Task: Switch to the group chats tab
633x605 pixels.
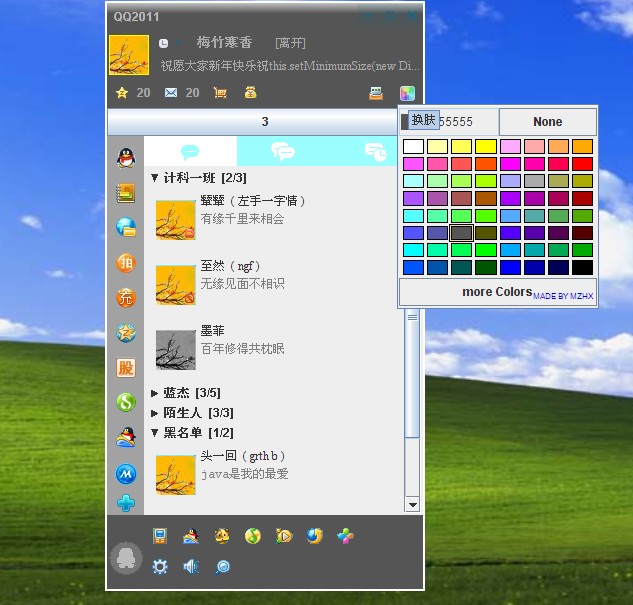Action: coord(283,151)
